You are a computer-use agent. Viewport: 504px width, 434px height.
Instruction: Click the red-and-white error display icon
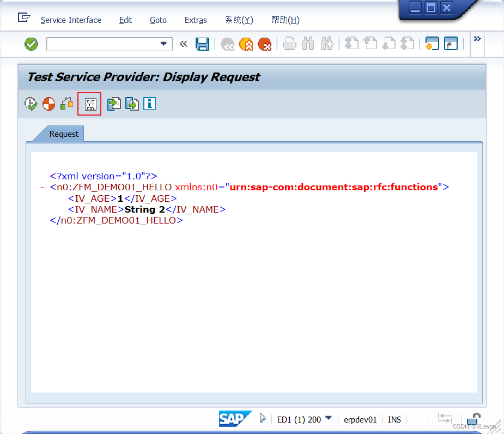click(x=48, y=104)
